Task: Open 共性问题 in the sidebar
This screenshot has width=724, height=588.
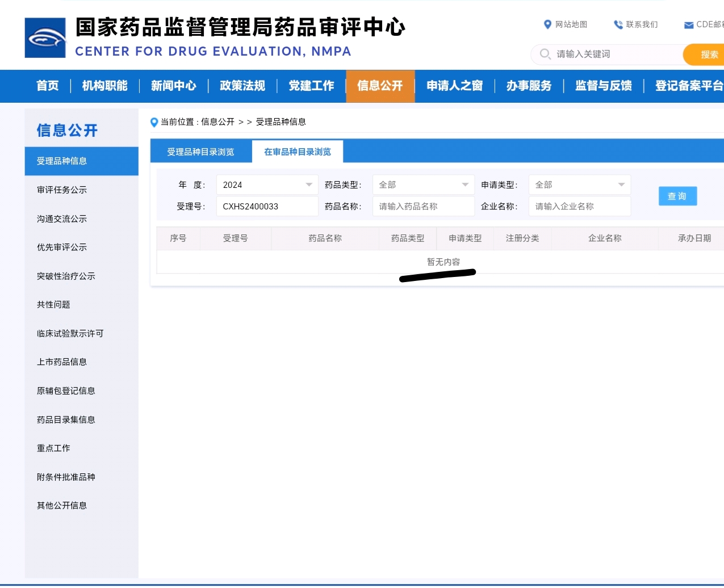Action: [x=53, y=305]
